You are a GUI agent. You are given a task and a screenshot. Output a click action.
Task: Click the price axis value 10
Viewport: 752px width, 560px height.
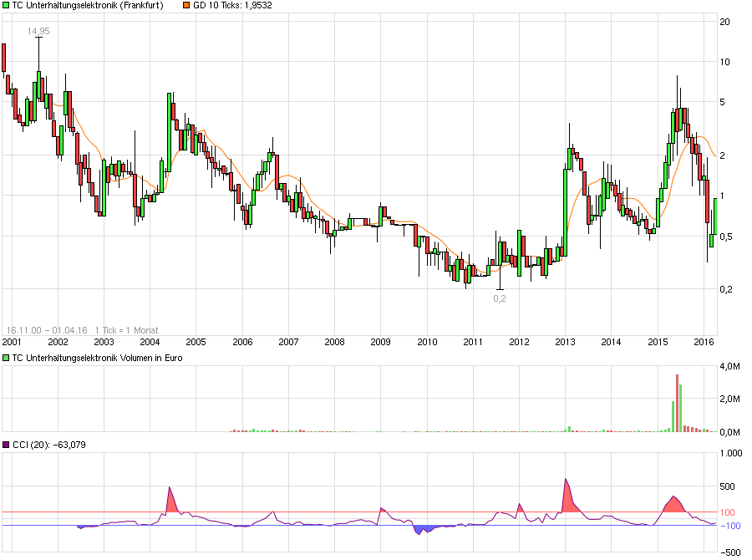point(724,62)
